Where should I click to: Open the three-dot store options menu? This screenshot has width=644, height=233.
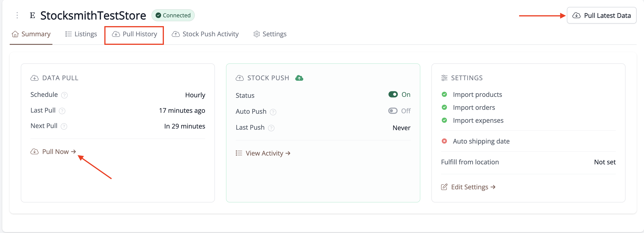tap(17, 15)
